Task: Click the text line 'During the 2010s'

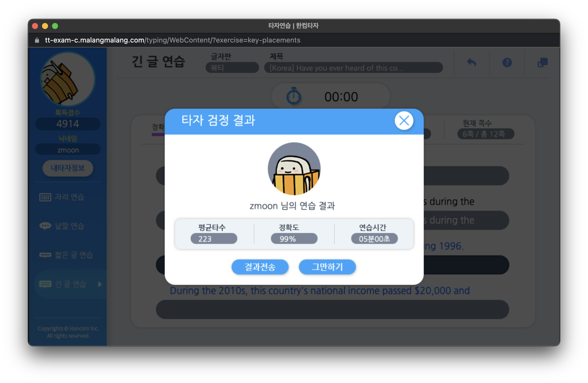Action: click(x=320, y=291)
